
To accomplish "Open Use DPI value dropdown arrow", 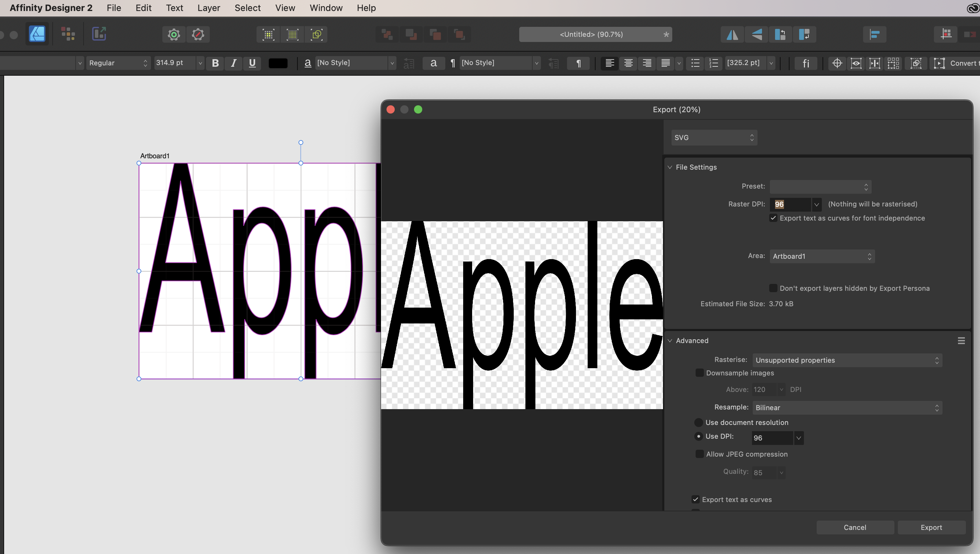I will 798,438.
